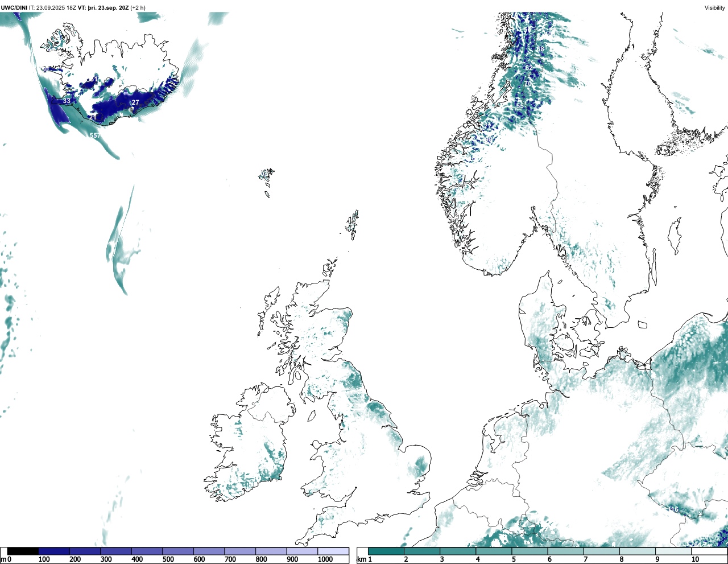Click the '70' visibility value over Norway
The image size is (728, 564).
[528, 84]
